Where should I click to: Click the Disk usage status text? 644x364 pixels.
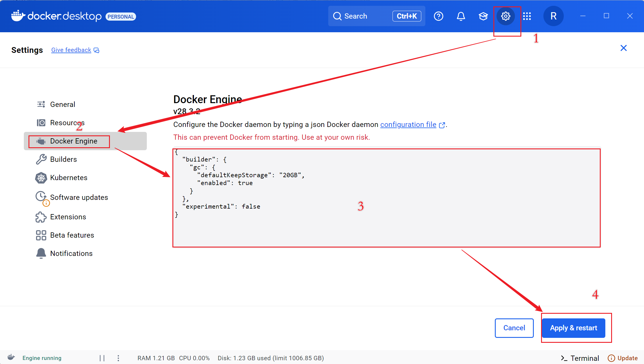pyautogui.click(x=271, y=358)
